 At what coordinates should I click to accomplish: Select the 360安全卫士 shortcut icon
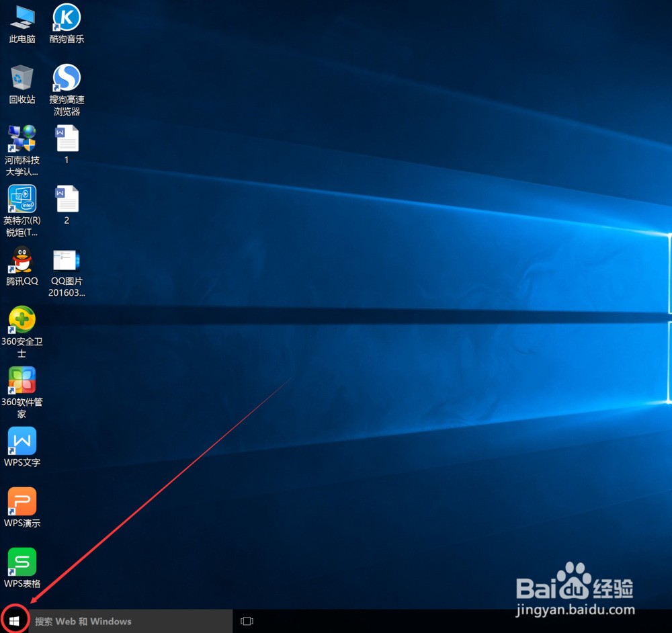click(22, 320)
